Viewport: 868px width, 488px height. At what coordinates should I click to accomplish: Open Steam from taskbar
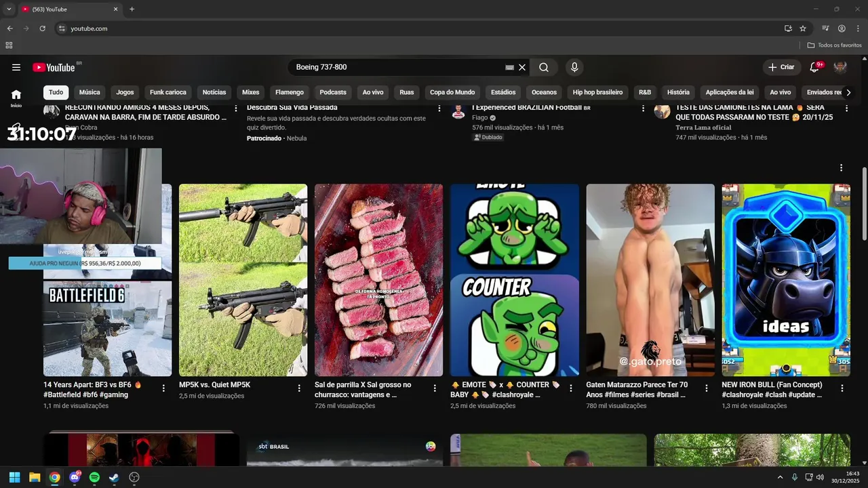point(114,477)
